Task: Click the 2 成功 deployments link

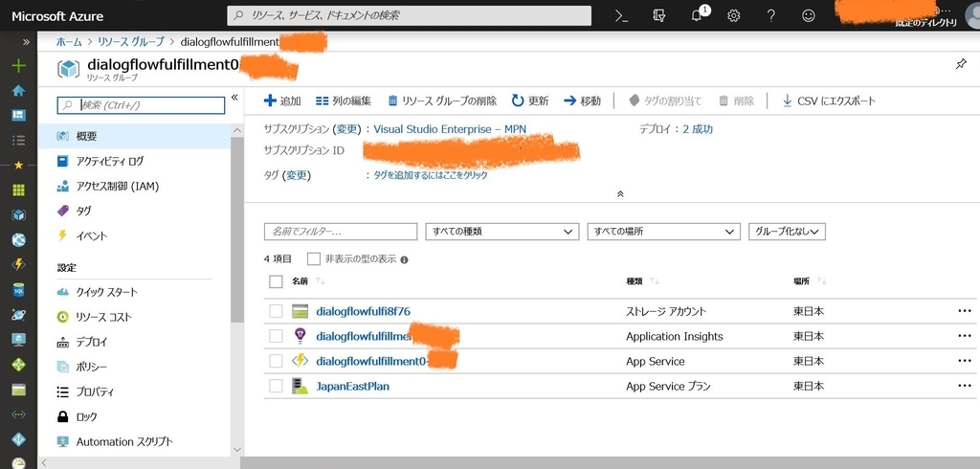Action: 698,129
